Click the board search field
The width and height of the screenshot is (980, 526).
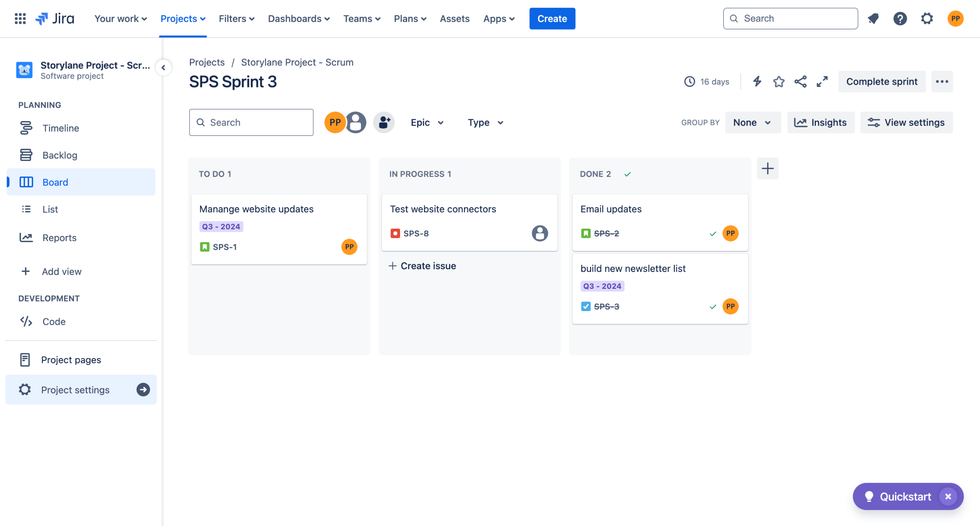pyautogui.click(x=251, y=123)
